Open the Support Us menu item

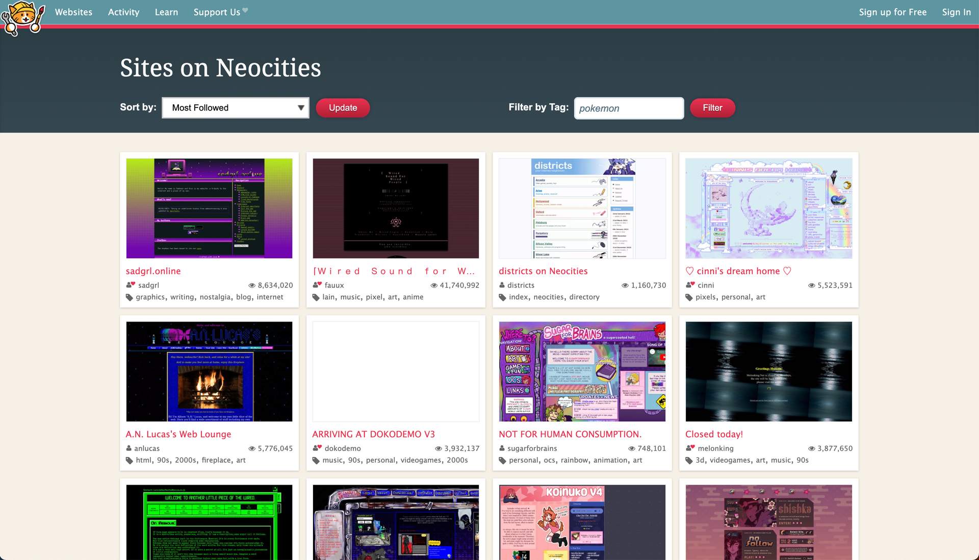tap(217, 12)
